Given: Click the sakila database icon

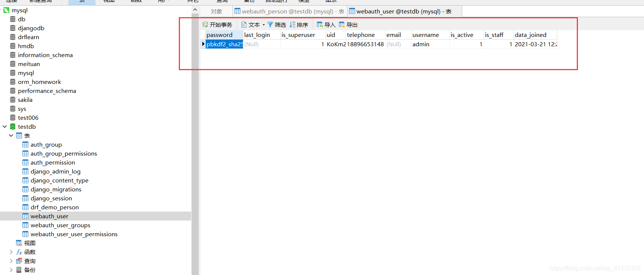Looking at the screenshot, I should coord(13,100).
